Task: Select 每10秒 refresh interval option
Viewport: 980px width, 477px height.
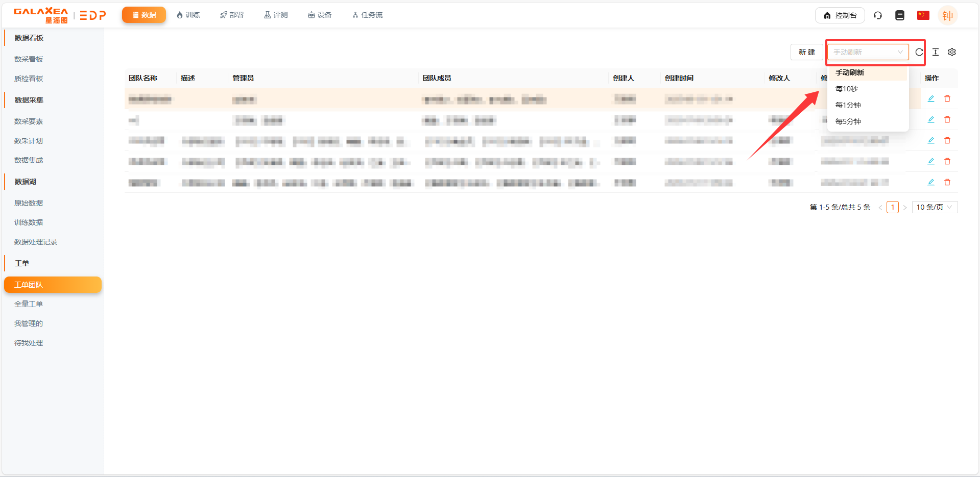Action: (x=847, y=89)
